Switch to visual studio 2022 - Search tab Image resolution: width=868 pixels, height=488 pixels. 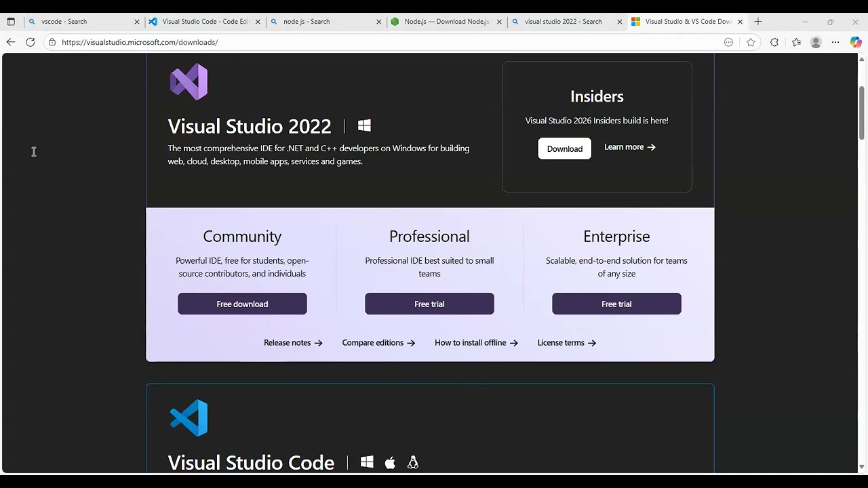click(x=567, y=22)
